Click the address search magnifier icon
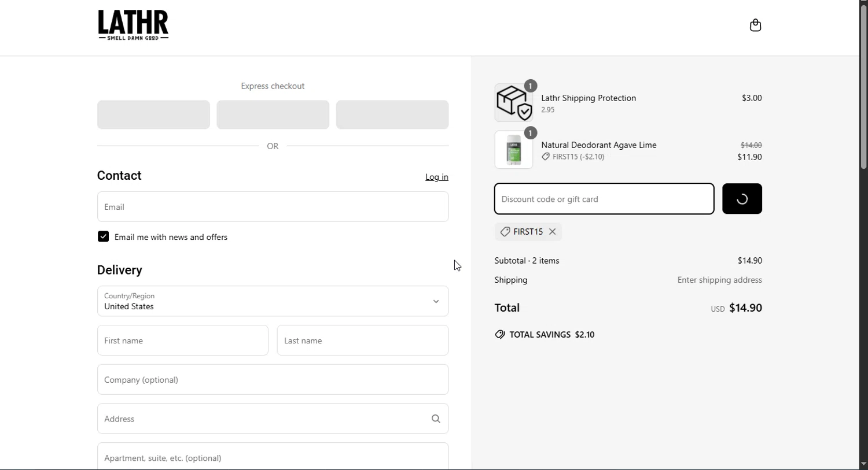 (436, 419)
